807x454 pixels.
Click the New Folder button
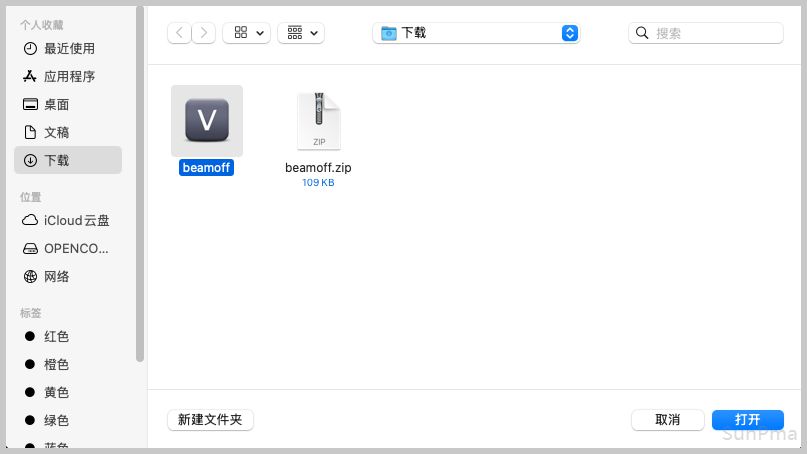click(210, 420)
